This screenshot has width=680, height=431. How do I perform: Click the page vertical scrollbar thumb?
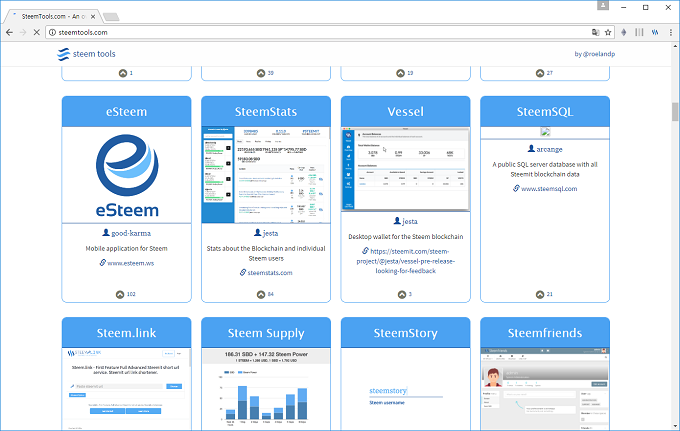675,112
